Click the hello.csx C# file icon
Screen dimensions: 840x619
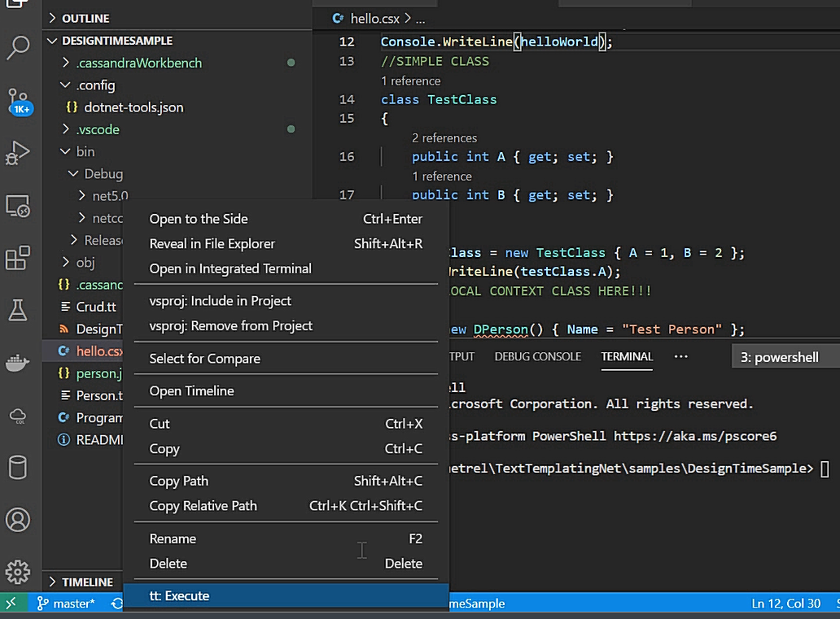[63, 351]
